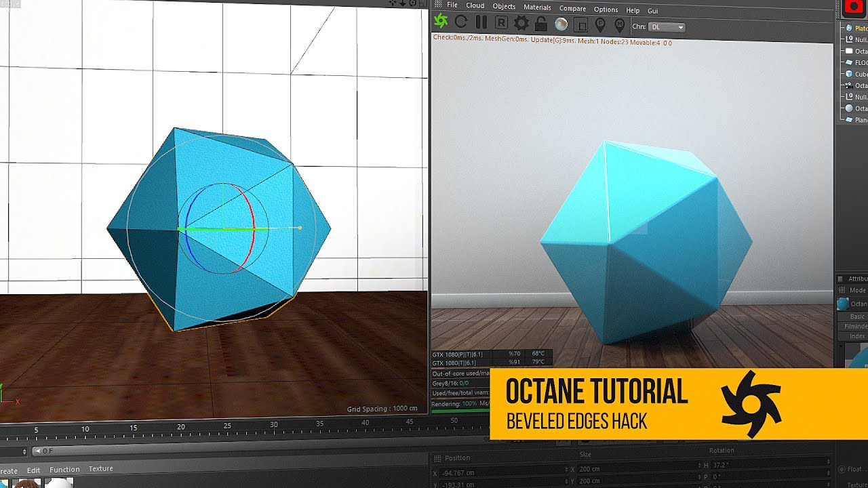Image resolution: width=868 pixels, height=488 pixels.
Task: Click the 'Rendering: 100%' status text
Action: click(456, 404)
